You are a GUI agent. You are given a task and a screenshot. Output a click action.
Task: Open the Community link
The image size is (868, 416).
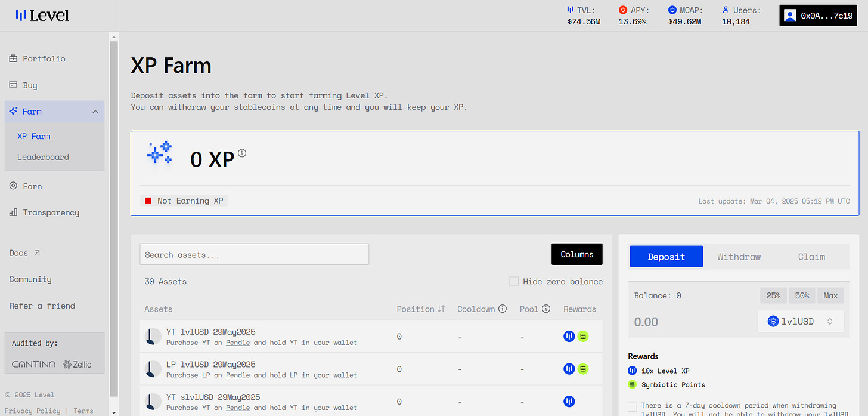pyautogui.click(x=30, y=279)
